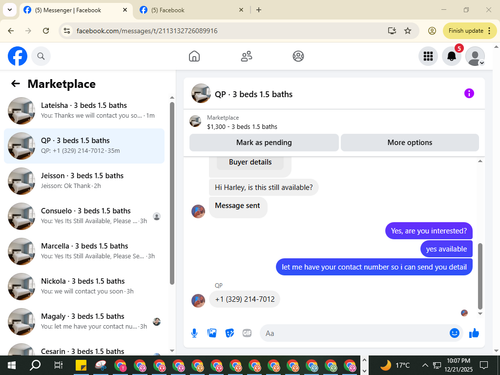This screenshot has height=375, width=500.
Task: Select the QP conversation in list
Action: point(84,146)
